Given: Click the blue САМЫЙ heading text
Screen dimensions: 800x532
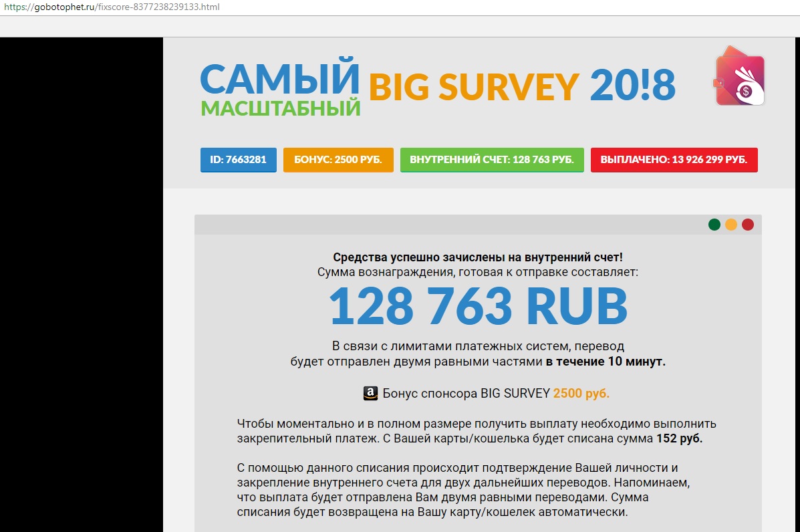Looking at the screenshot, I should tap(279, 78).
